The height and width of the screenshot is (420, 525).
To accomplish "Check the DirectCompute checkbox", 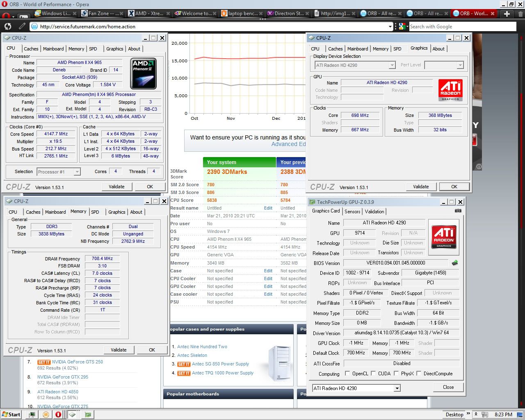I will (419, 374).
